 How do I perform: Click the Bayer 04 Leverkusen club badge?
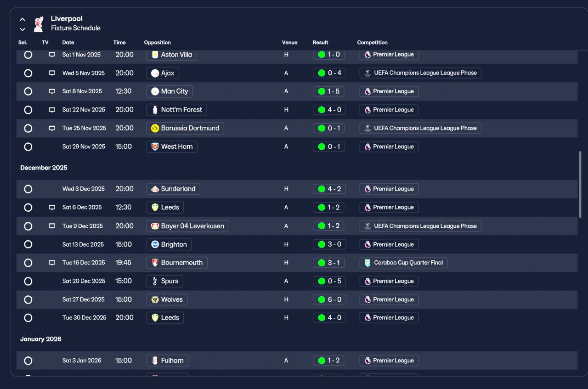point(155,226)
